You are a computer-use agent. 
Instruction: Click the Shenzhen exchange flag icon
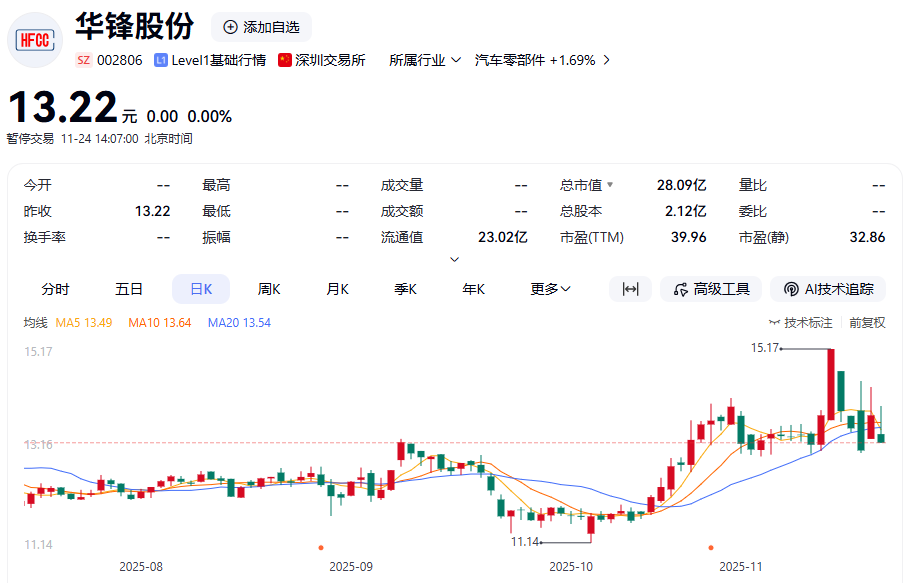[x=285, y=60]
